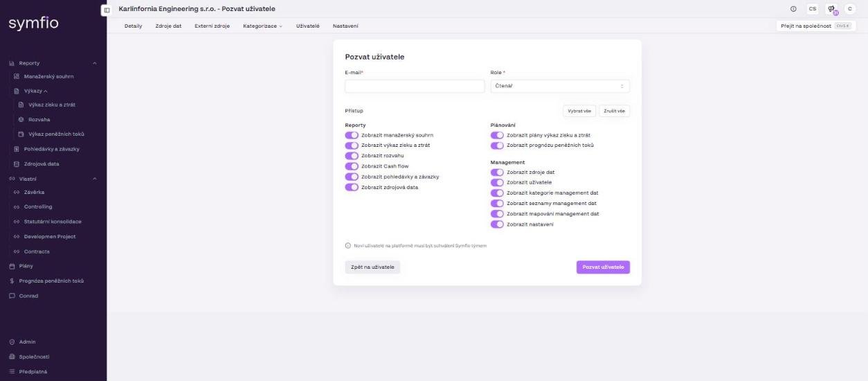Toggle Zobrazit nastavení switch
This screenshot has width=868, height=381.
pyautogui.click(x=497, y=224)
